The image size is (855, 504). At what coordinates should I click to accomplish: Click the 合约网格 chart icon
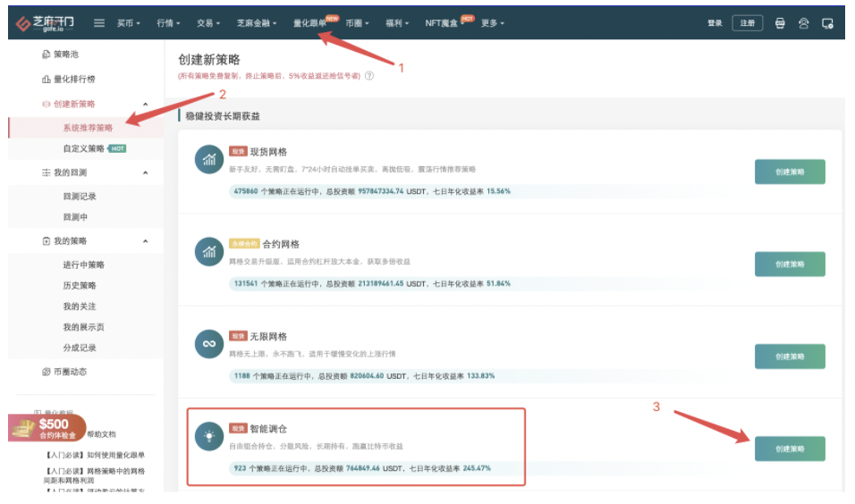(209, 252)
